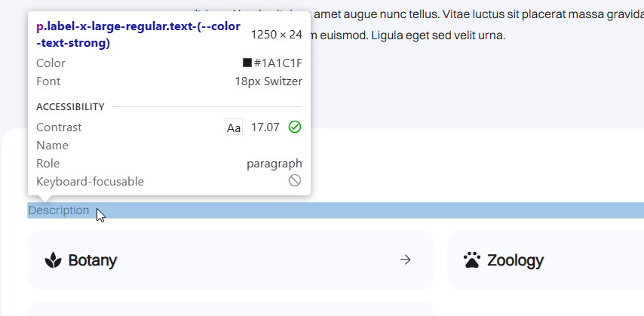Screen dimensions: 644x316
Task: Open the Zoology category link
Action: pyautogui.click(x=515, y=261)
